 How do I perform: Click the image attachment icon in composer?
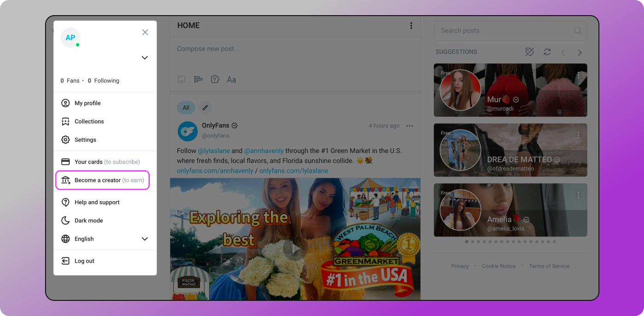pyautogui.click(x=182, y=79)
